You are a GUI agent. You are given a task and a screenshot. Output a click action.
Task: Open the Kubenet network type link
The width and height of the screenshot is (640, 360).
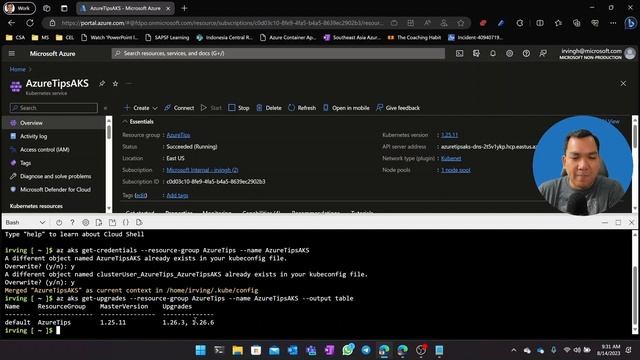(x=451, y=158)
